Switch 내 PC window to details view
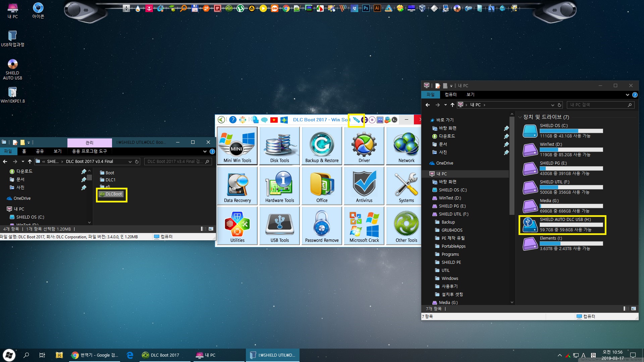The image size is (644, 362). pyautogui.click(x=626, y=309)
